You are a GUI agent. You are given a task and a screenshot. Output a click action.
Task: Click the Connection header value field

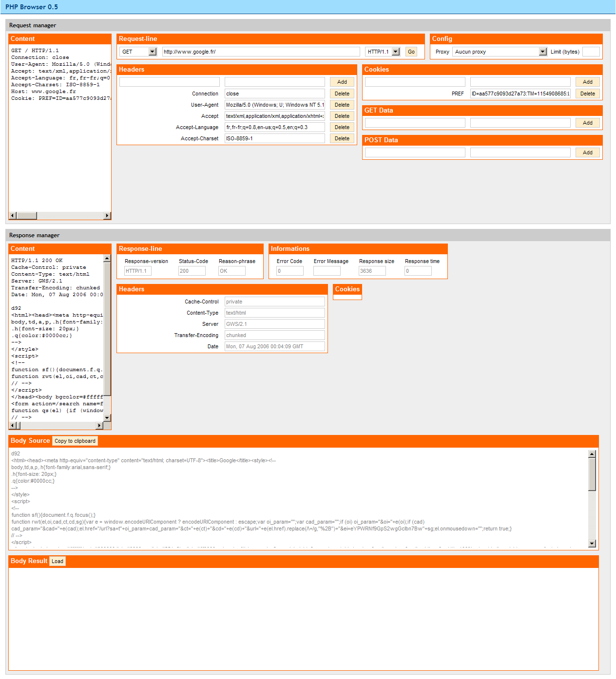(275, 94)
